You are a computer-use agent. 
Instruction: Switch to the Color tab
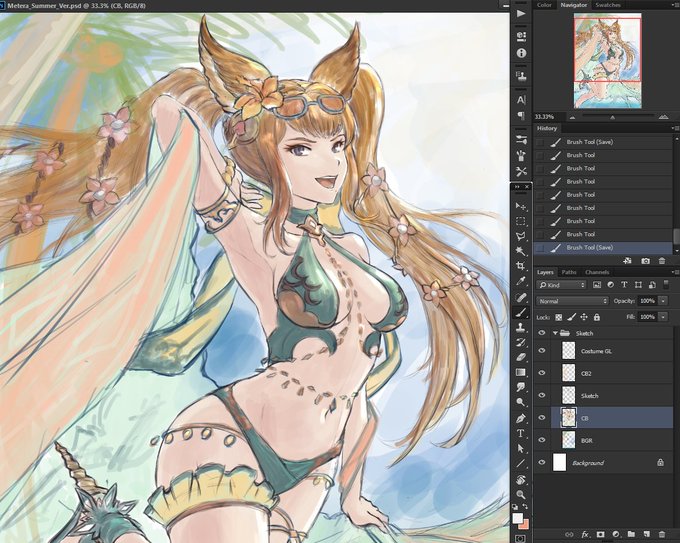coord(544,5)
